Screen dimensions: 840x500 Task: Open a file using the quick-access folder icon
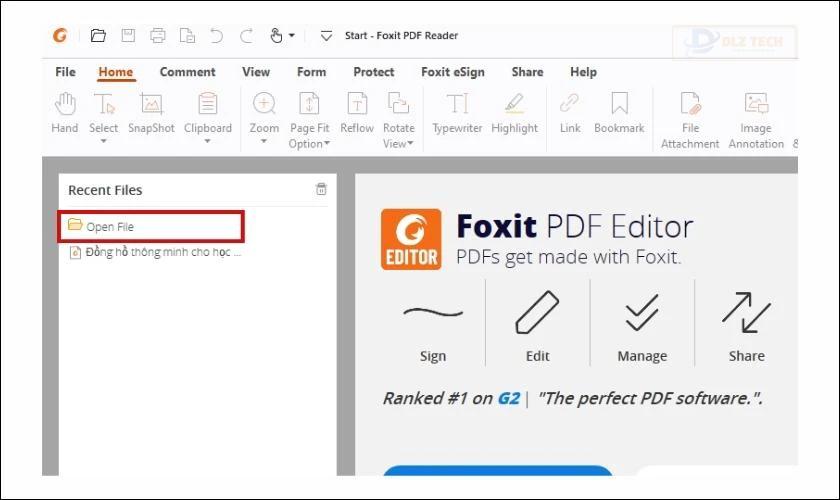pyautogui.click(x=98, y=35)
